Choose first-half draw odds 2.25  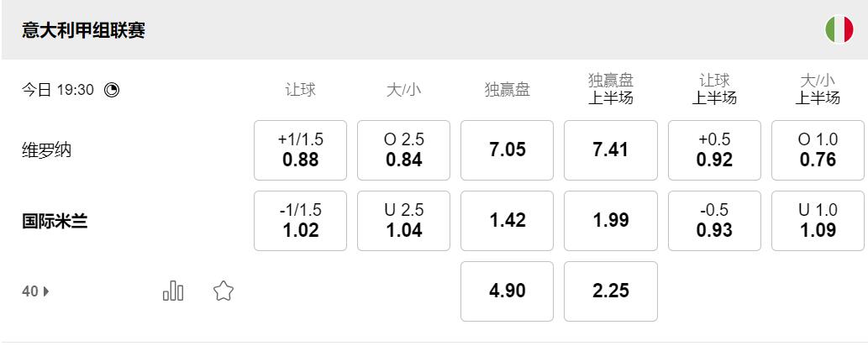point(610,291)
